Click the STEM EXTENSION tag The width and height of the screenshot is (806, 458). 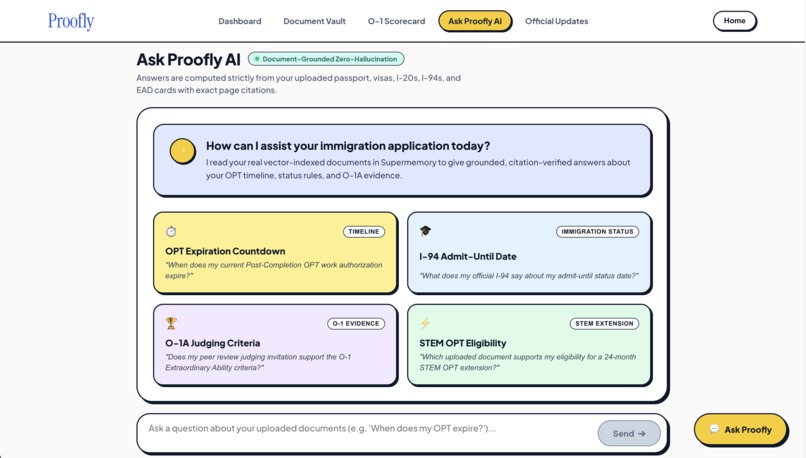click(x=604, y=324)
